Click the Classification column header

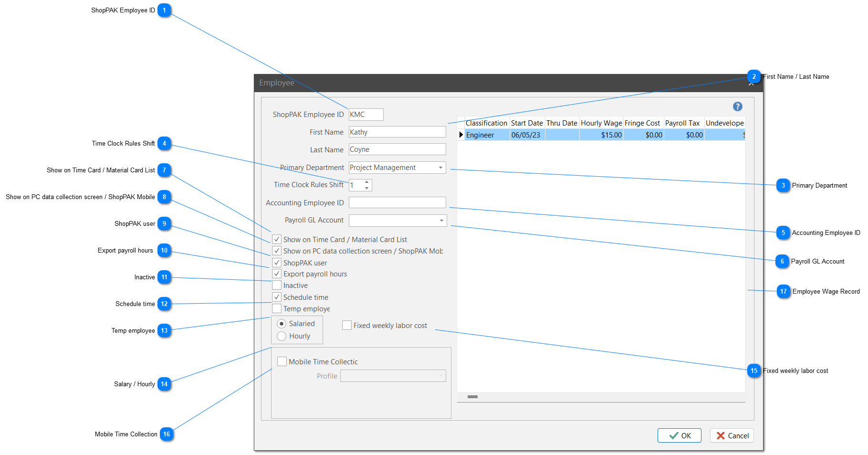tap(486, 123)
